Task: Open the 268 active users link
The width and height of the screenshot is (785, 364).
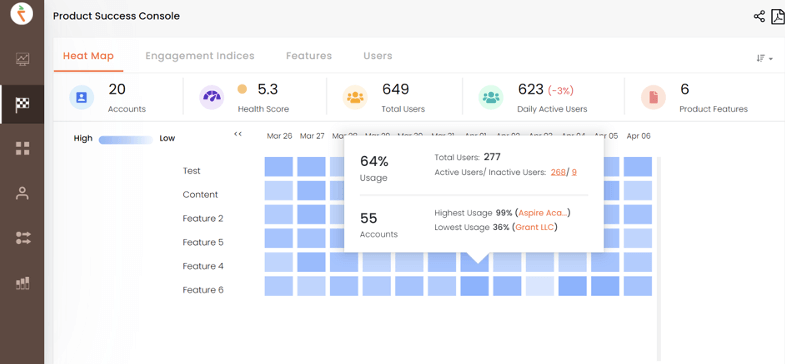Action: click(558, 172)
